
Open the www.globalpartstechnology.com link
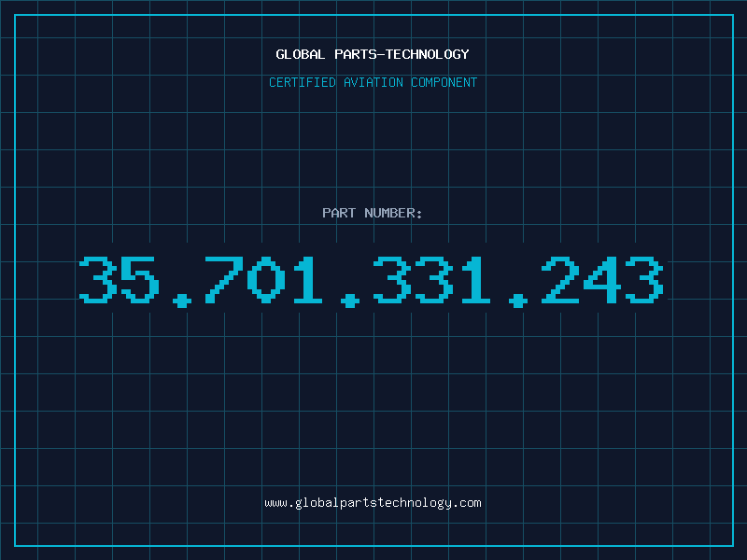tap(373, 503)
